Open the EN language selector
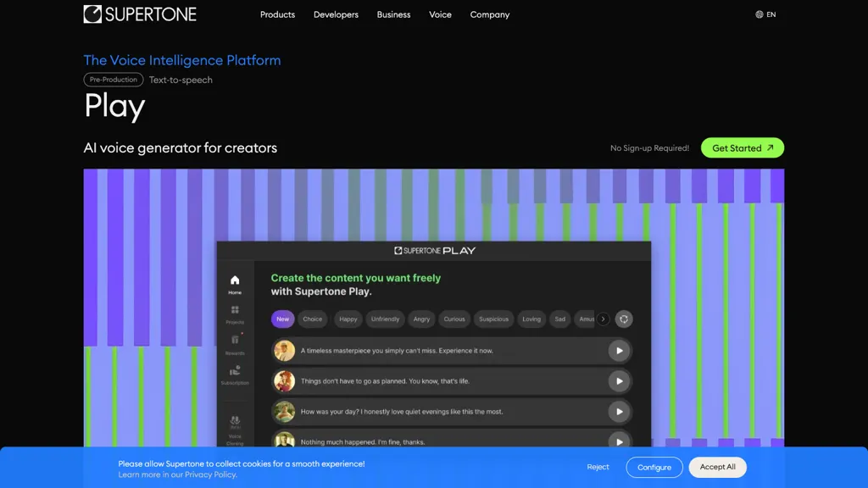 (x=766, y=14)
